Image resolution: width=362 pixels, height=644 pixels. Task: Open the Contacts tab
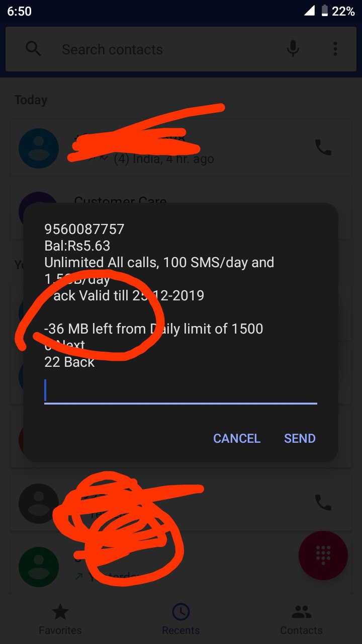[301, 620]
